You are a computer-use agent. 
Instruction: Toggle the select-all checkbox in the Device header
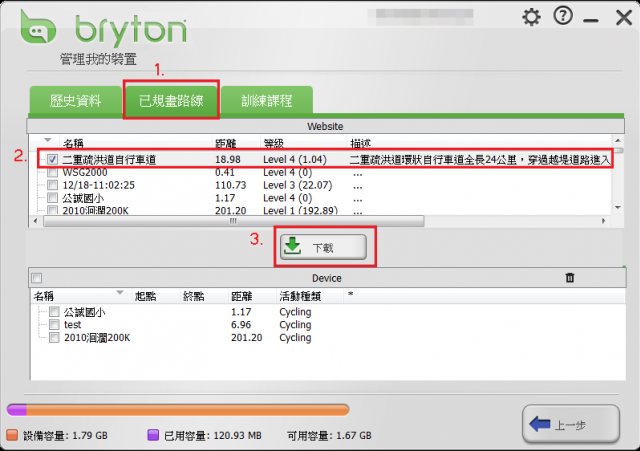pos(37,278)
